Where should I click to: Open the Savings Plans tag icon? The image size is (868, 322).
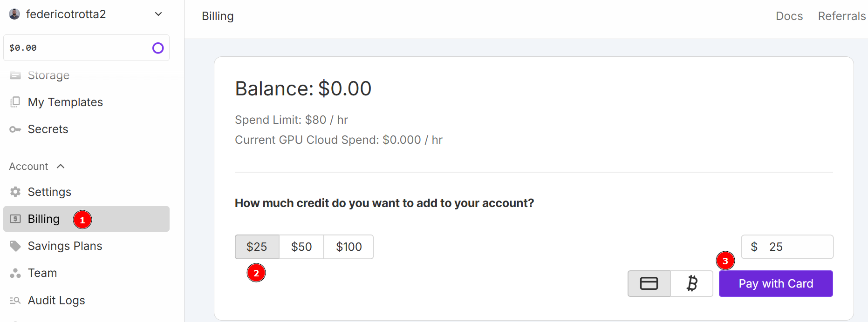pyautogui.click(x=15, y=246)
